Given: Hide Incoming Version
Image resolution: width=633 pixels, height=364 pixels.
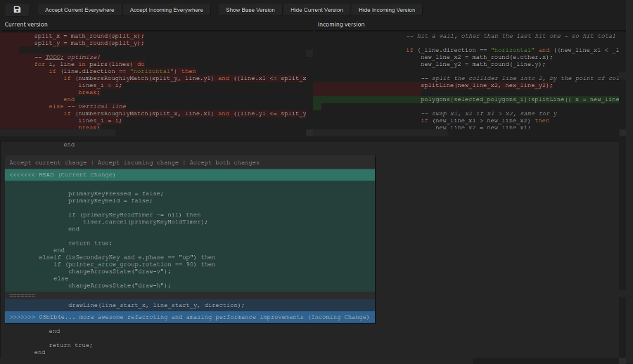Looking at the screenshot, I should pos(387,10).
